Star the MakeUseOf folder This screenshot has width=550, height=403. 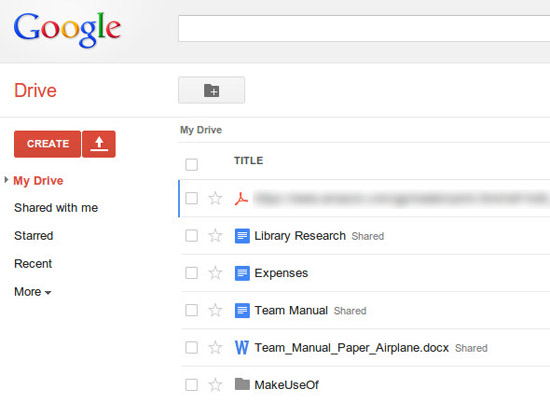(x=215, y=385)
